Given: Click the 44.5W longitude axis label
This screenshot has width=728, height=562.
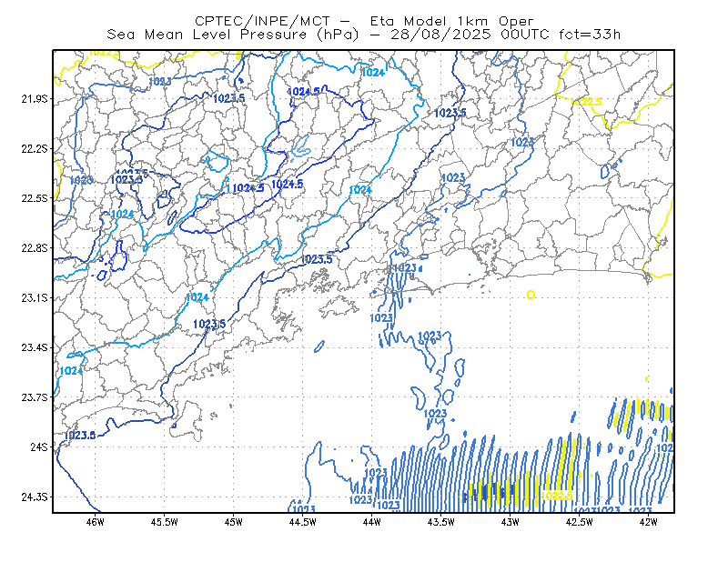Looking at the screenshot, I should pos(302,522).
